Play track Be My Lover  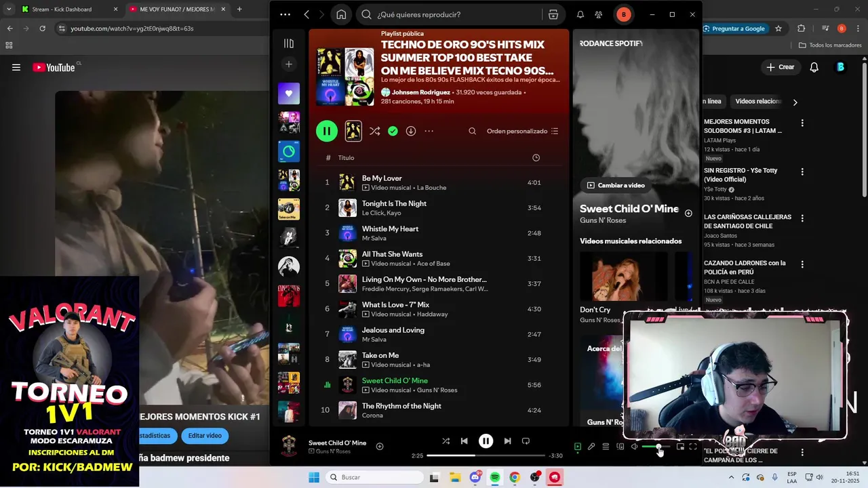382,178
